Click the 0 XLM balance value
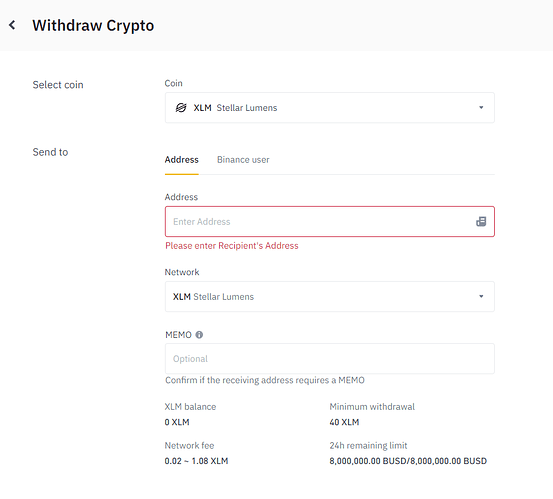 [177, 422]
